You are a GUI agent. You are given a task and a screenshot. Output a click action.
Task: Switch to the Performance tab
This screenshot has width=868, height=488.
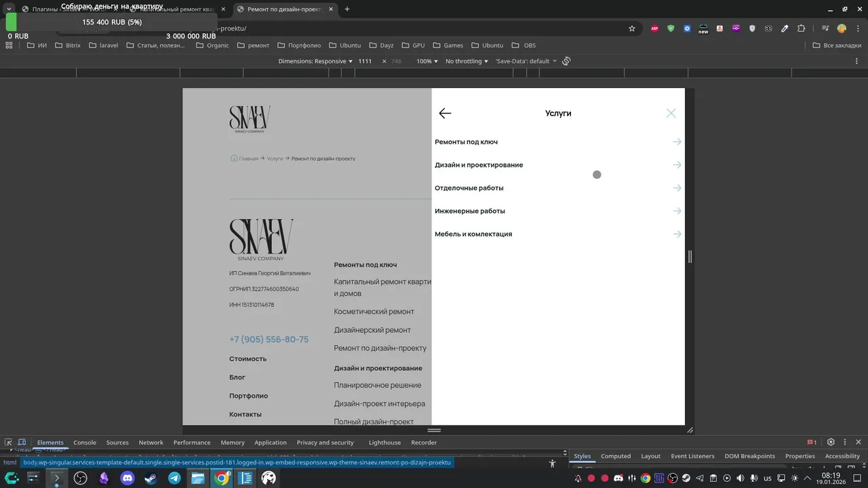point(192,443)
